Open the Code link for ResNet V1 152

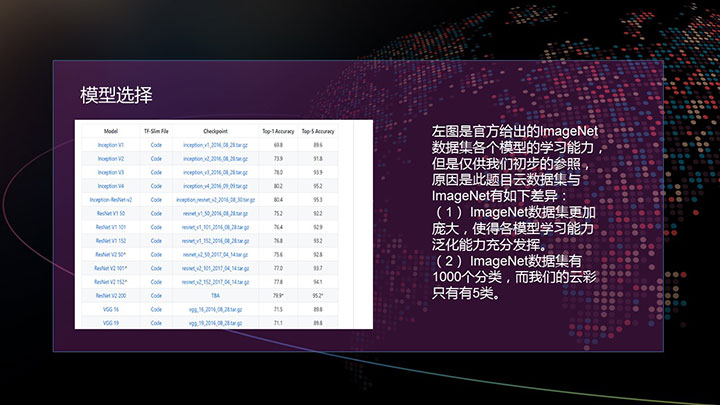156,241
